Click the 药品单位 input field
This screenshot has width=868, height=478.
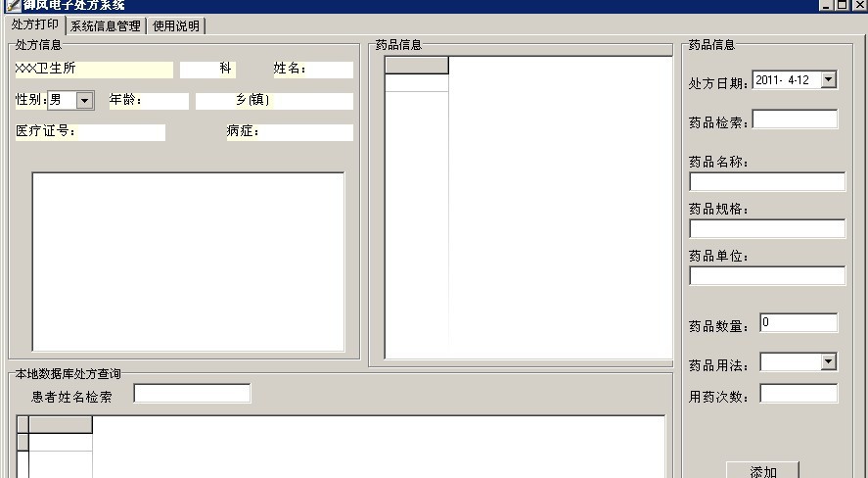click(767, 276)
